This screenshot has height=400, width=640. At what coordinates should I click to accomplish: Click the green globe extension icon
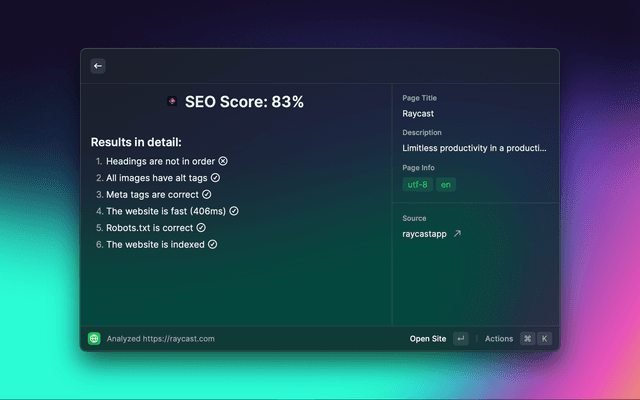click(x=94, y=339)
